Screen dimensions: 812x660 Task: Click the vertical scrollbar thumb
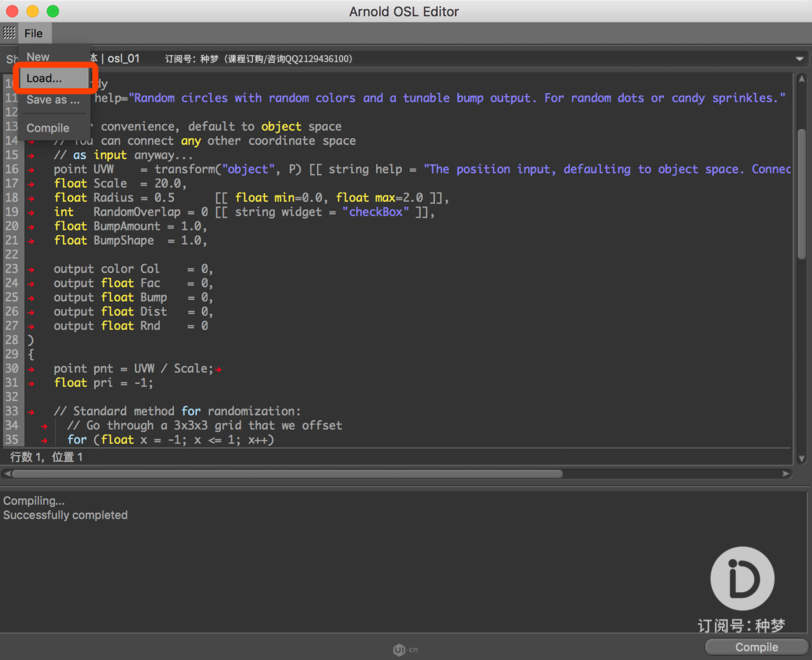coord(802,193)
